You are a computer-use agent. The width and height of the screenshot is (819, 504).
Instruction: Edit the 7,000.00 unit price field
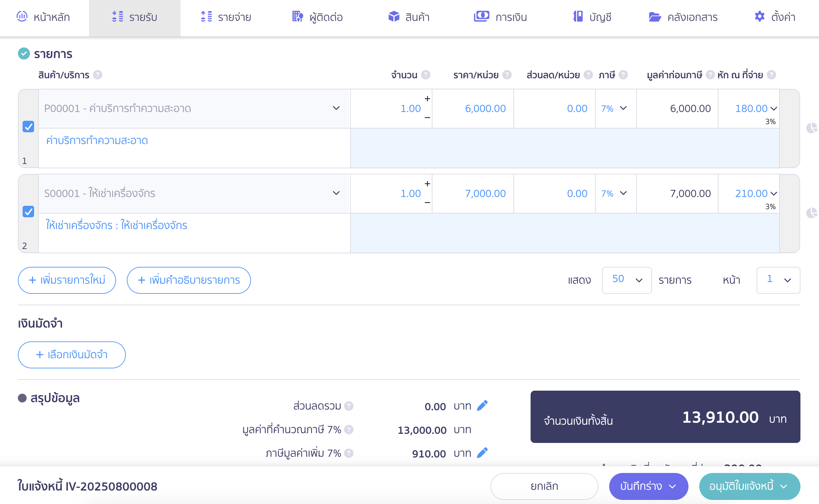pyautogui.click(x=473, y=194)
